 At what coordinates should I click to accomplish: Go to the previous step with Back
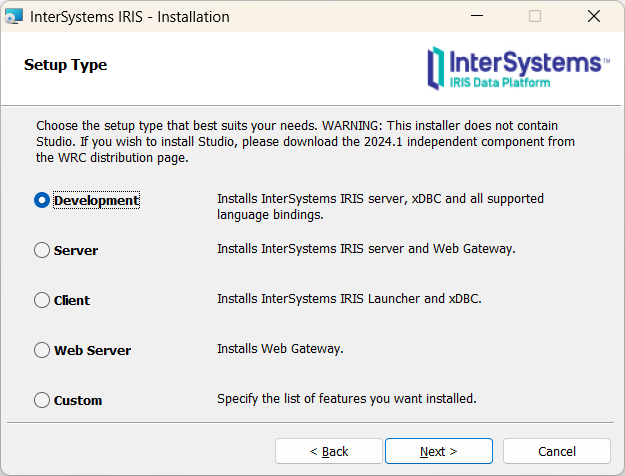coord(328,451)
